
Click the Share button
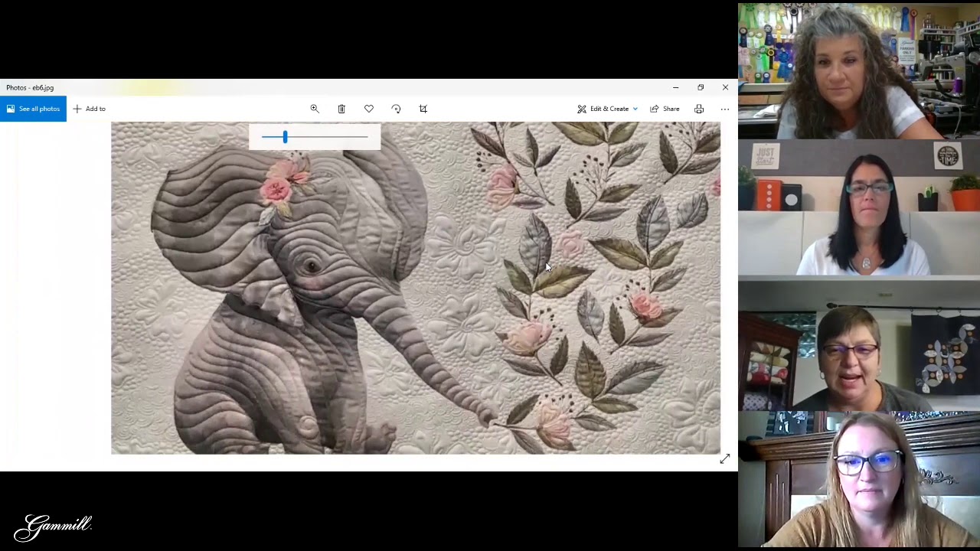coord(665,109)
